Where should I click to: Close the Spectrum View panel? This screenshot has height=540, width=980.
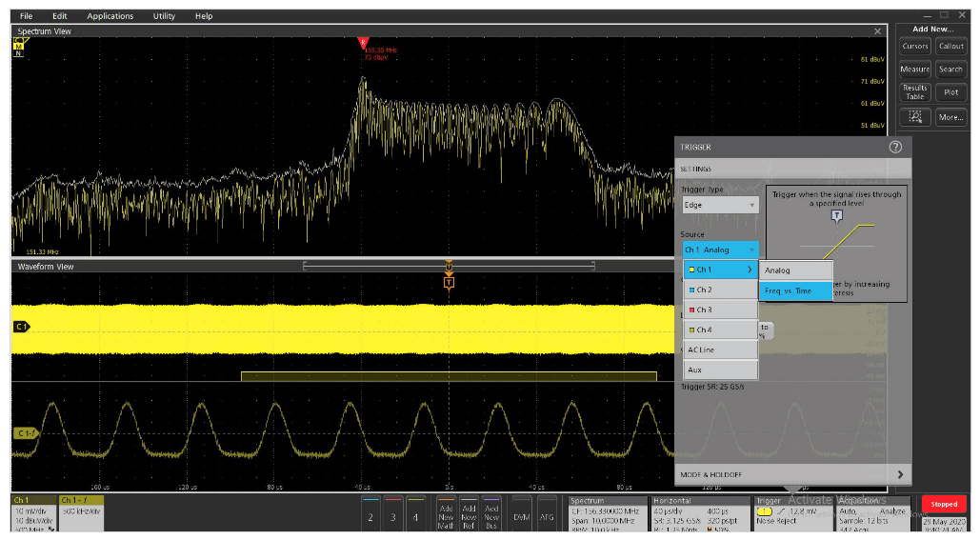(x=878, y=31)
